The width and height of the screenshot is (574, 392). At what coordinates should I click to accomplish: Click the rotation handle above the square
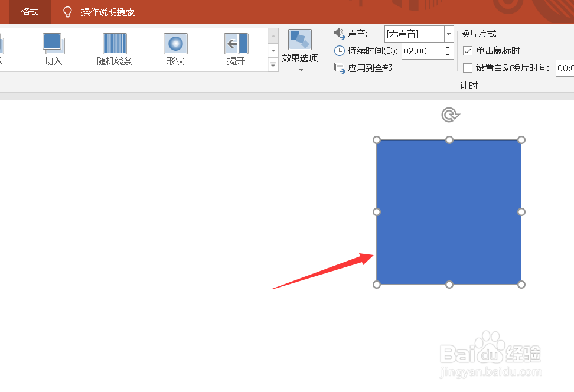coord(450,115)
